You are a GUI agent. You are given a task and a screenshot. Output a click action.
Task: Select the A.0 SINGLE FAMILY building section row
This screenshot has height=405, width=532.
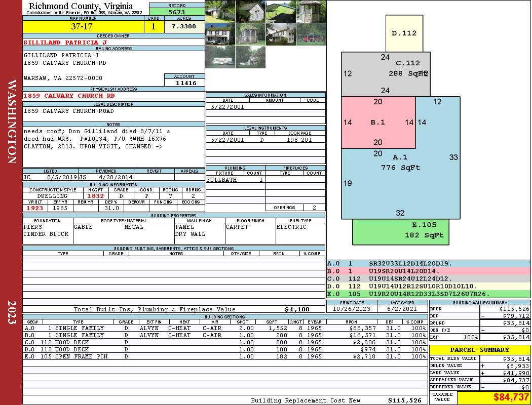coord(225,328)
